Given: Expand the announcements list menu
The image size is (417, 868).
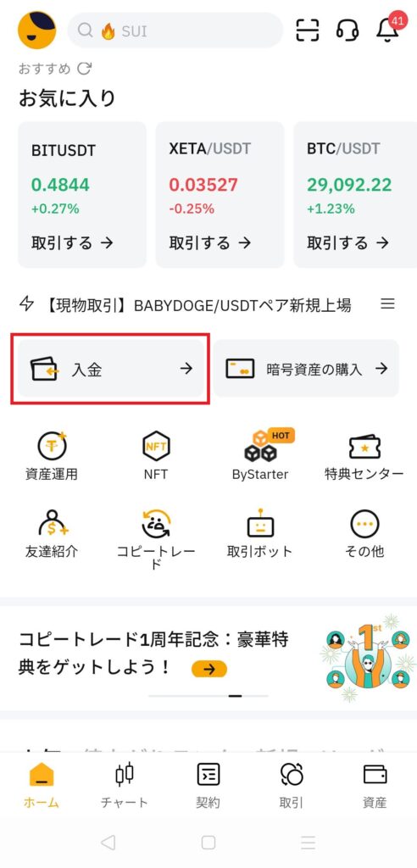Looking at the screenshot, I should point(387,304).
